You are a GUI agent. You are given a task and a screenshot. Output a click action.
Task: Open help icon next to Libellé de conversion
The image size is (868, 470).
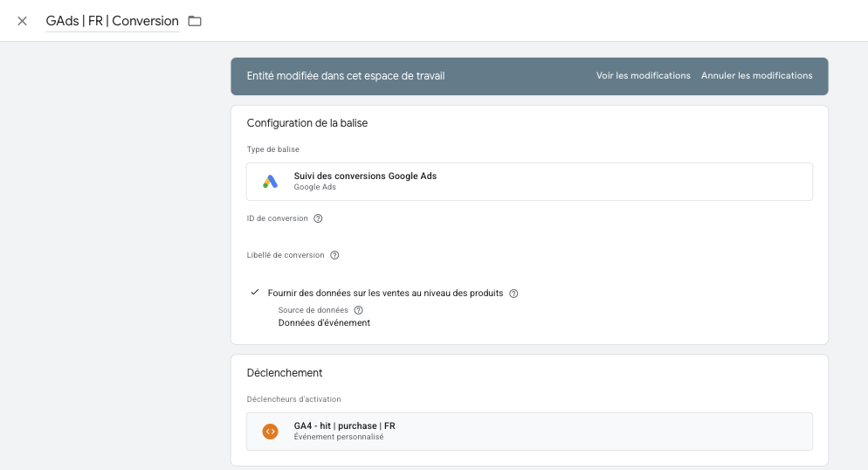(334, 255)
